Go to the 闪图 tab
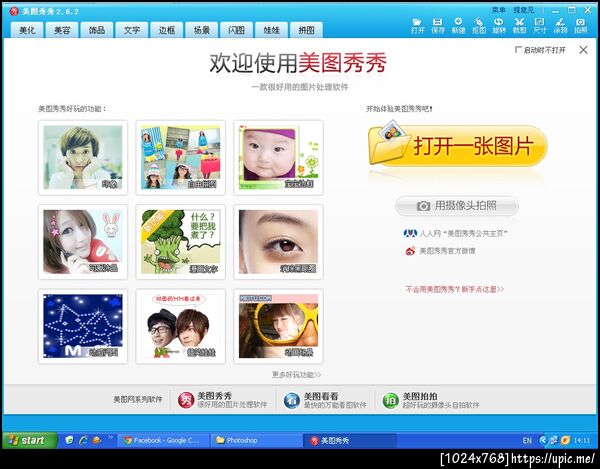This screenshot has width=600, height=469. pyautogui.click(x=236, y=30)
